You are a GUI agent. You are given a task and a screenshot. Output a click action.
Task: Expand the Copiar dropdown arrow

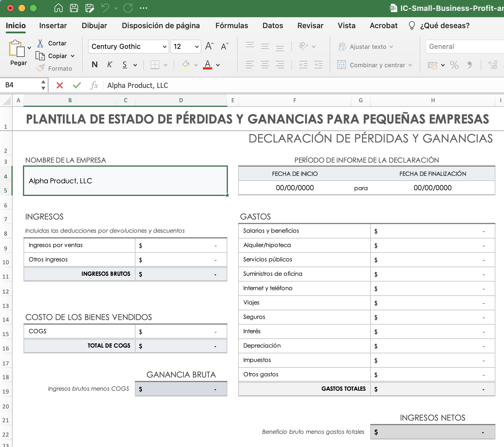(x=73, y=56)
